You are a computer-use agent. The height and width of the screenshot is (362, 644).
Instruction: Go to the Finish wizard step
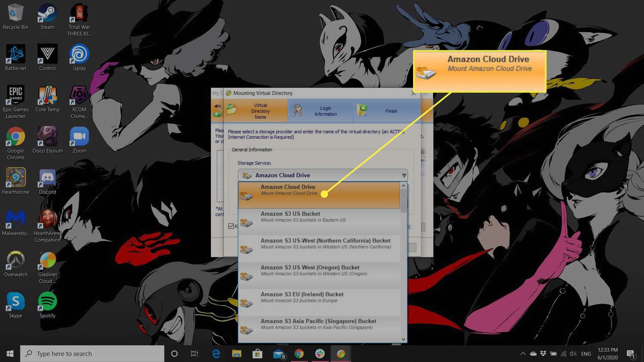coord(386,111)
